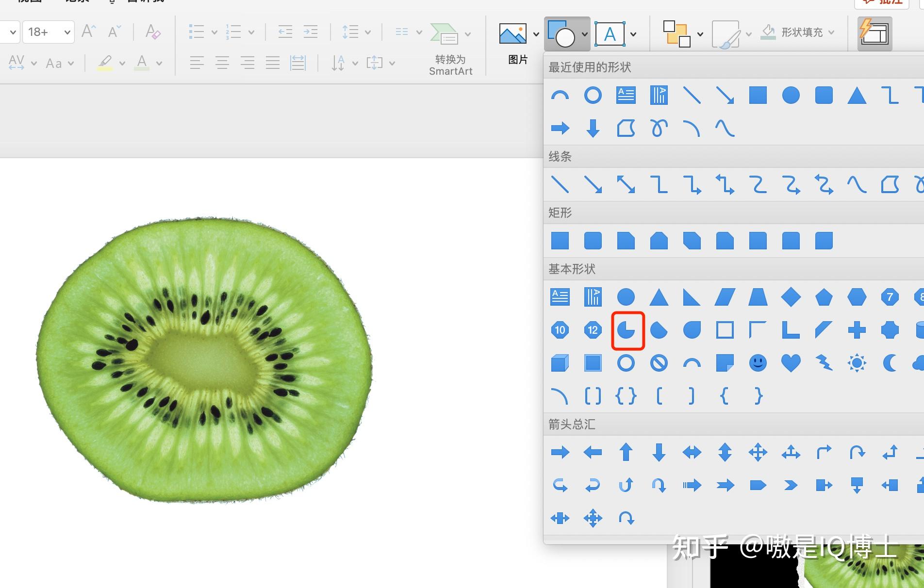Justify the paragraph text
The height and width of the screenshot is (588, 924).
click(x=273, y=63)
